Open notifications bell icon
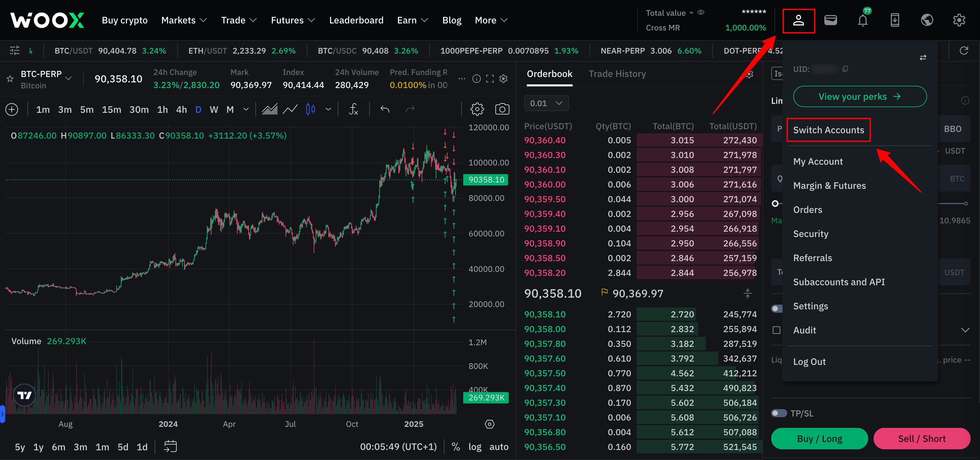 863,20
